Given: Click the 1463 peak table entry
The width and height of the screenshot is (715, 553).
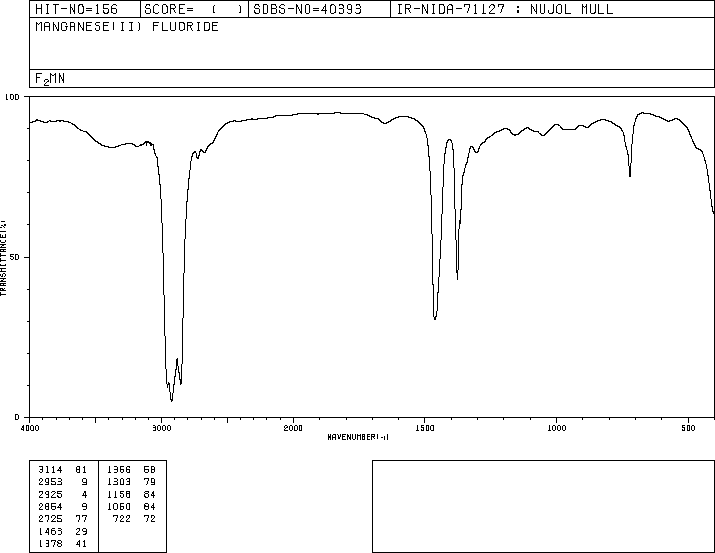Looking at the screenshot, I should [50, 531].
